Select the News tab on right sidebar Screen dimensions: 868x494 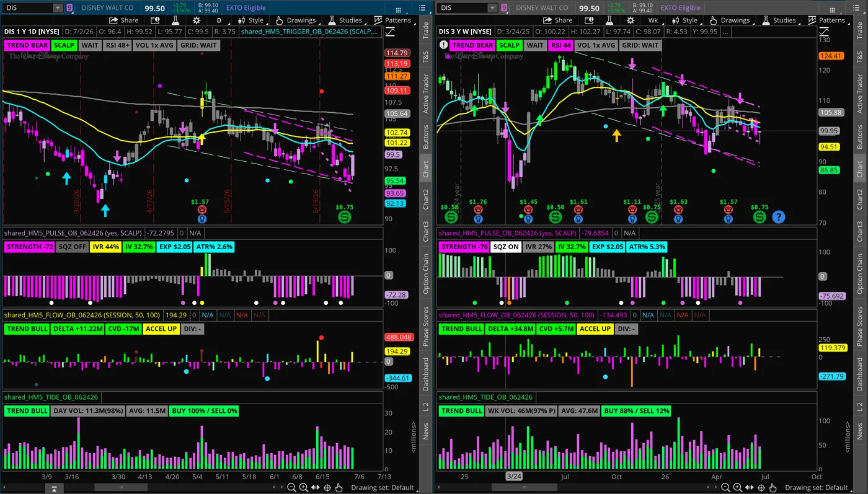[859, 430]
